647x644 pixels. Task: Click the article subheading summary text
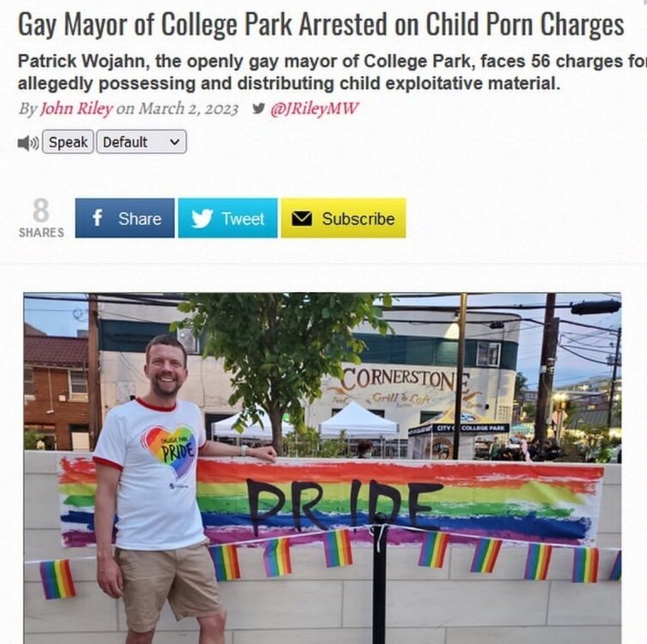click(332, 73)
